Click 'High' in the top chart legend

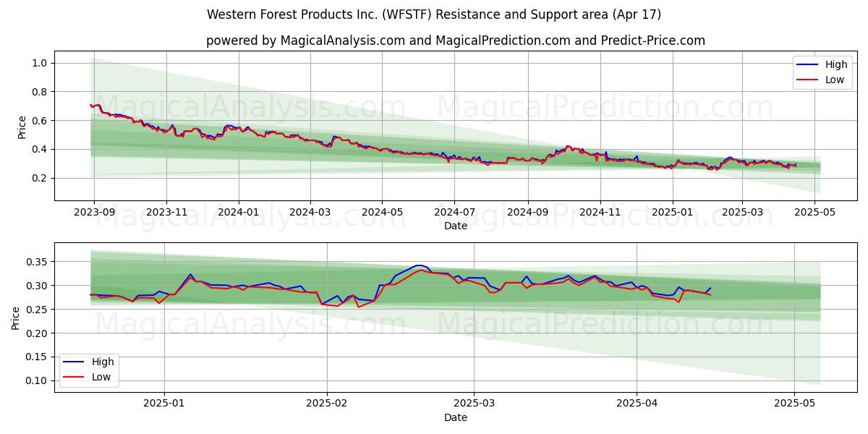[x=836, y=64]
